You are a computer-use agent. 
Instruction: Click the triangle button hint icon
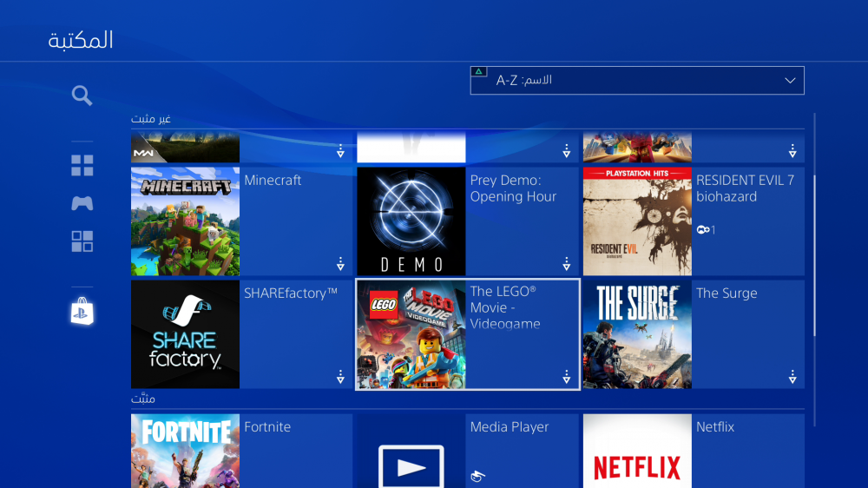point(479,71)
